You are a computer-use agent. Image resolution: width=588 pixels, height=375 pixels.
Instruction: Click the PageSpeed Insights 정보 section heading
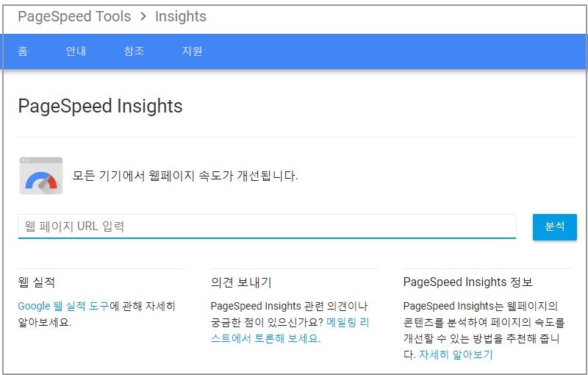click(467, 282)
